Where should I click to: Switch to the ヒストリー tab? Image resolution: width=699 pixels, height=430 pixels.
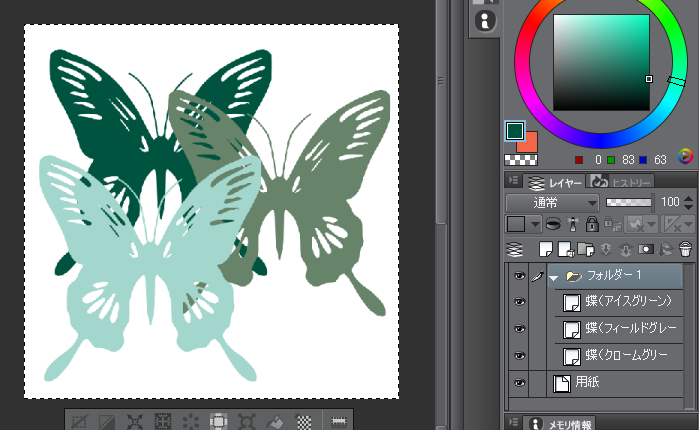pos(621,183)
